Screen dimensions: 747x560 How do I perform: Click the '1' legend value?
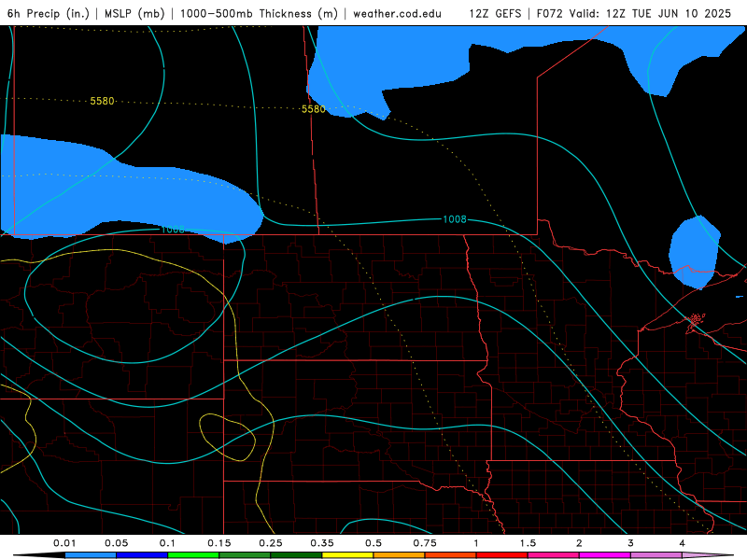click(x=476, y=543)
